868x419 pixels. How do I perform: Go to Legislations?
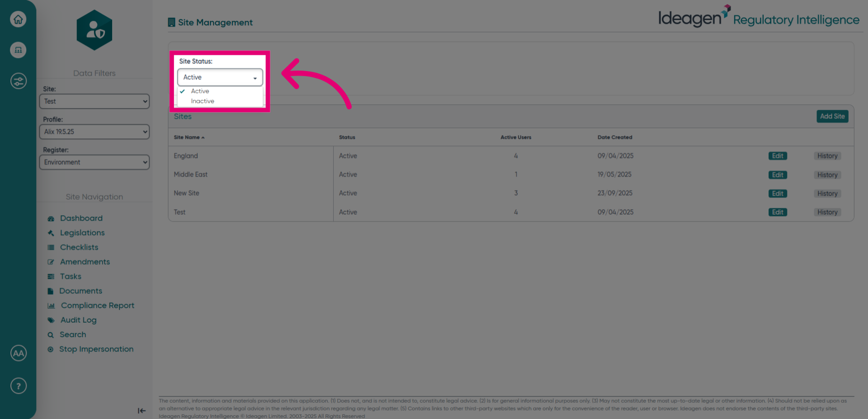coord(82,233)
